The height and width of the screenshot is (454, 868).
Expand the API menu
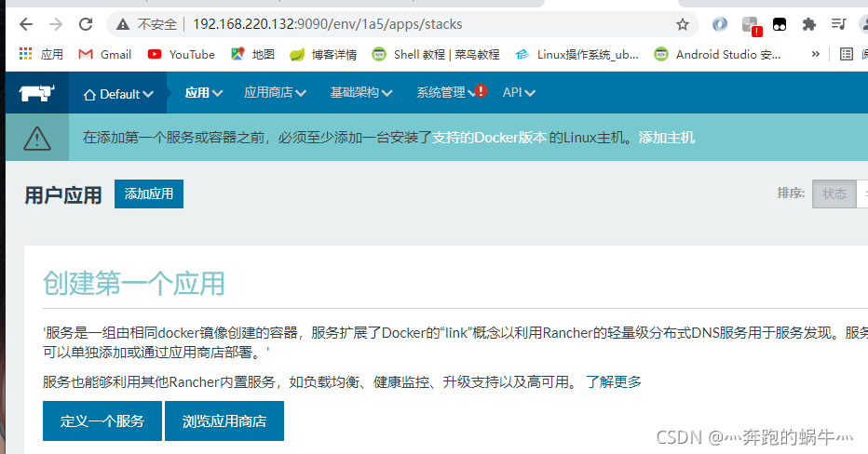coord(519,93)
